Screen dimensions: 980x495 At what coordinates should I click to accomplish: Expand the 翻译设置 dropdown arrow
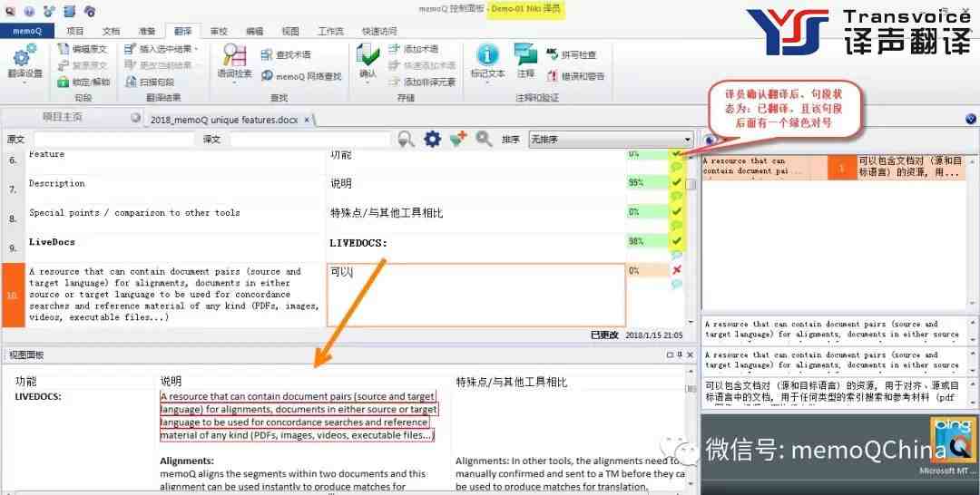pos(24,82)
